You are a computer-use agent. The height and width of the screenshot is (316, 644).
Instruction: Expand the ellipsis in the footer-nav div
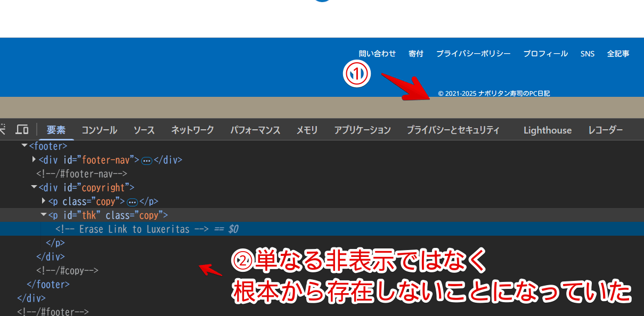pyautogui.click(x=146, y=160)
